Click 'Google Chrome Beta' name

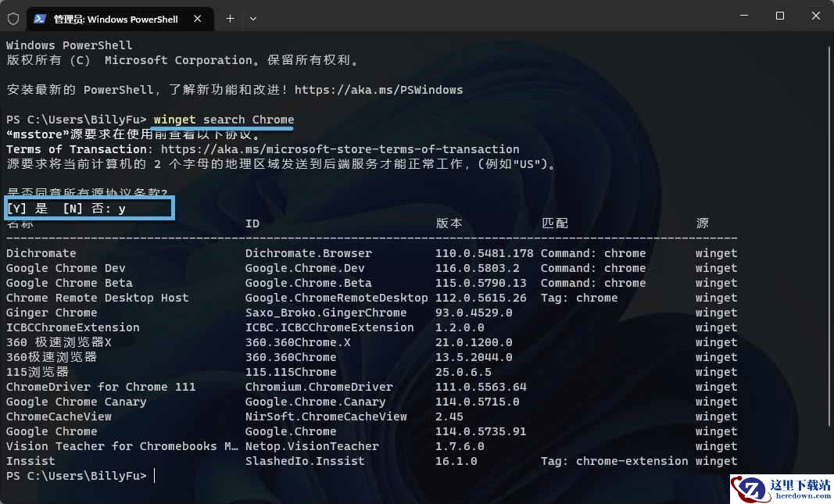[69, 284]
